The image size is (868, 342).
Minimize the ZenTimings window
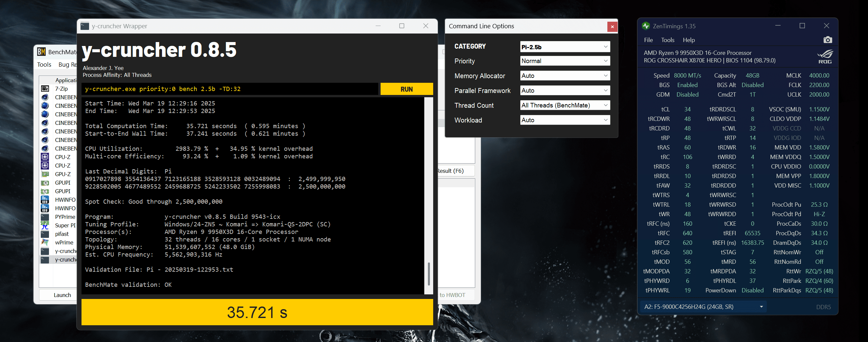[778, 26]
